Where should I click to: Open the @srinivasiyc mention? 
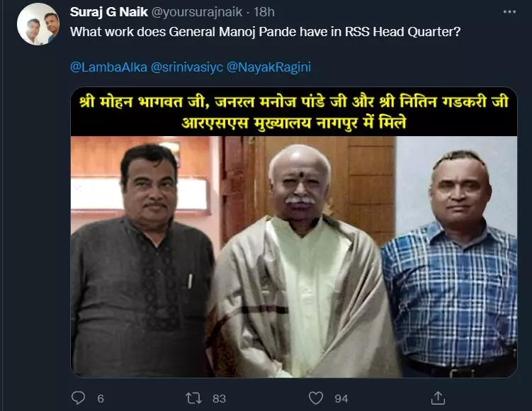(186, 67)
